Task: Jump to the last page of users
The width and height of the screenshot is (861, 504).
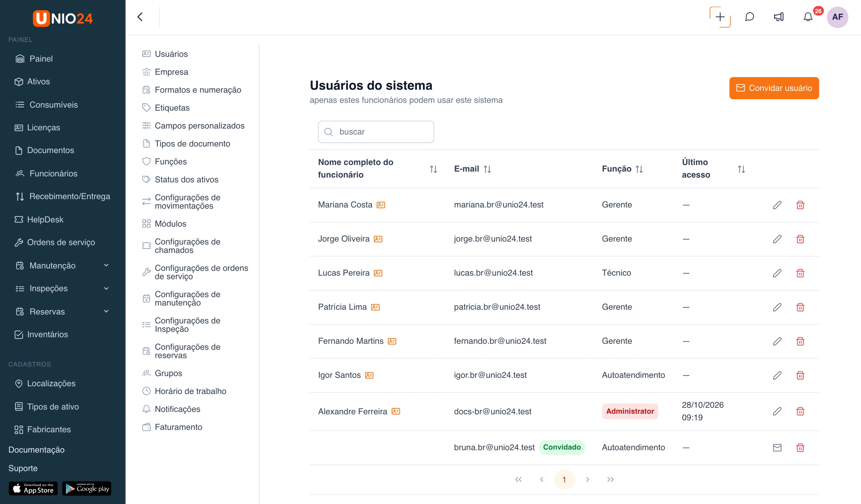Action: (x=610, y=479)
